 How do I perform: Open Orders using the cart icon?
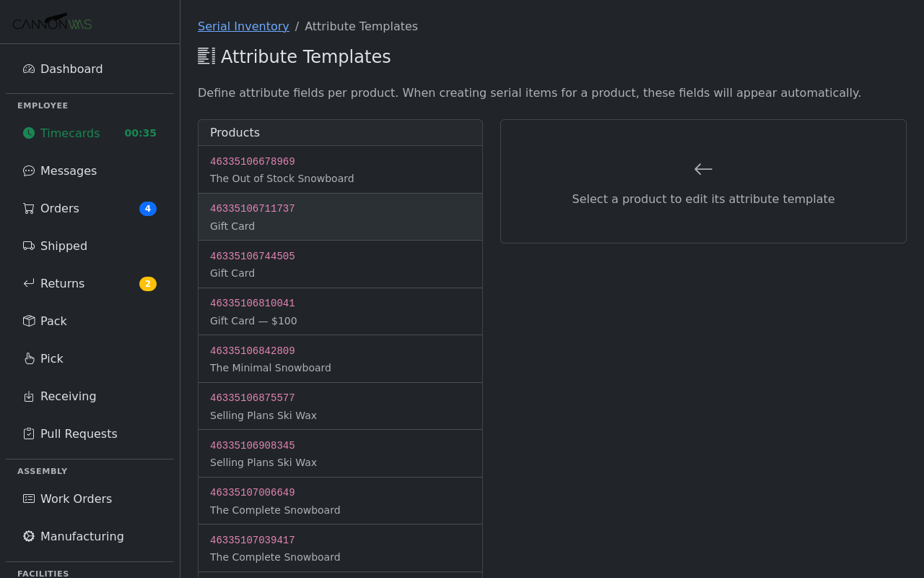28,208
